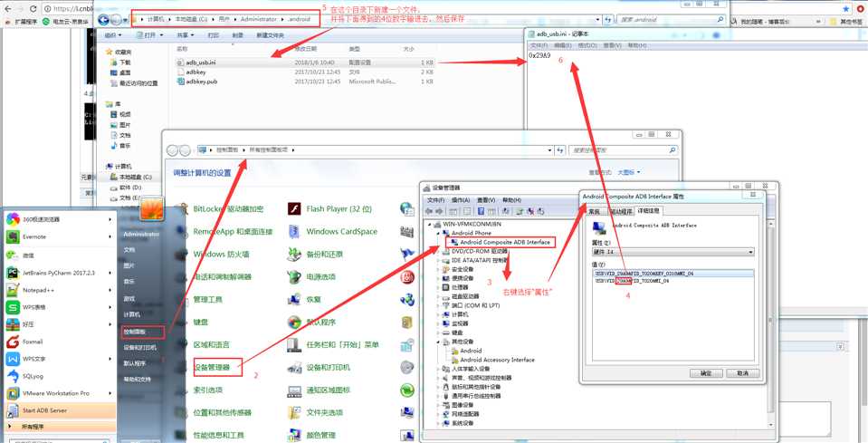868x443 pixels.
Task: Click 确定 button in properties dialog
Action: [x=706, y=374]
